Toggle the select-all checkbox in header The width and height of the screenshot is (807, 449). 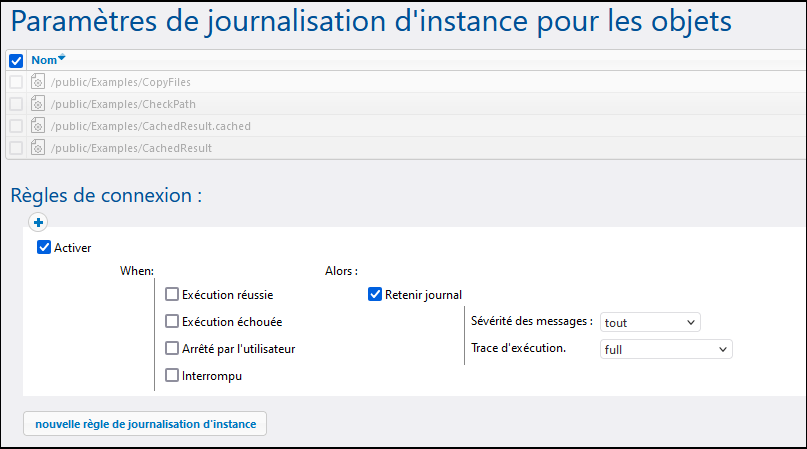click(x=16, y=60)
